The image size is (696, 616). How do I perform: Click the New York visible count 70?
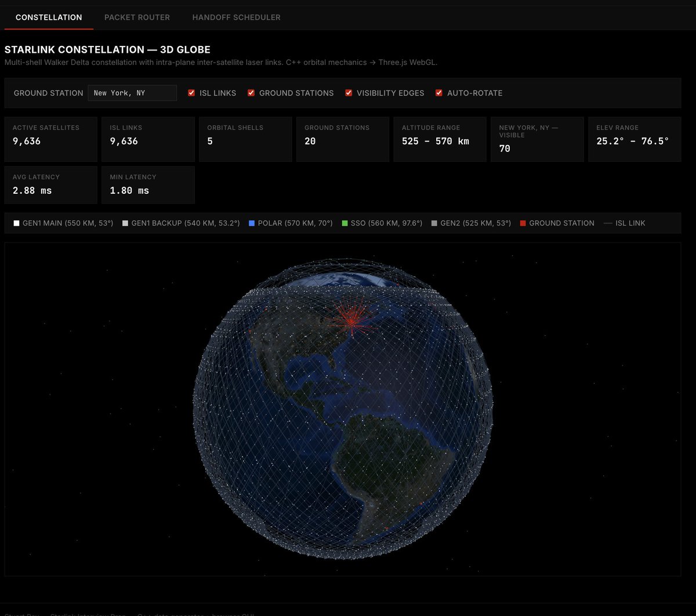(505, 148)
